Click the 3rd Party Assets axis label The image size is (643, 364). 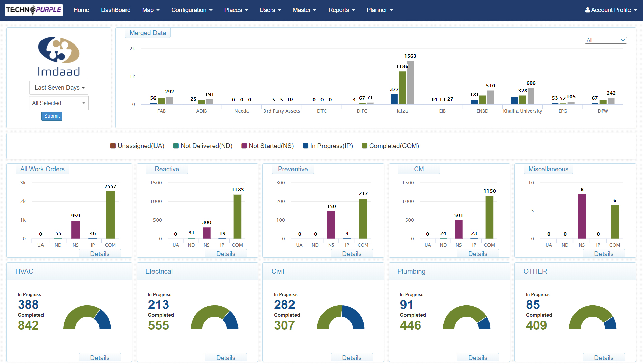pos(282,111)
